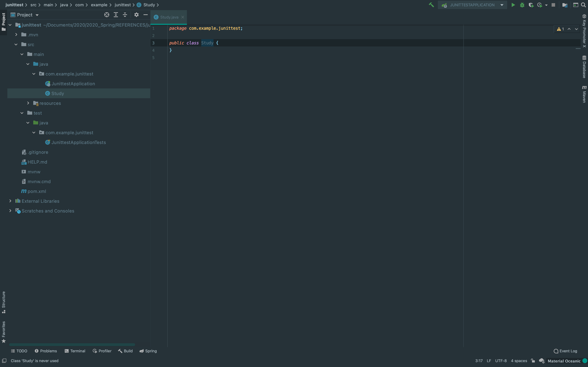
Task: Toggle read-only lock icon in status bar
Action: (x=533, y=361)
